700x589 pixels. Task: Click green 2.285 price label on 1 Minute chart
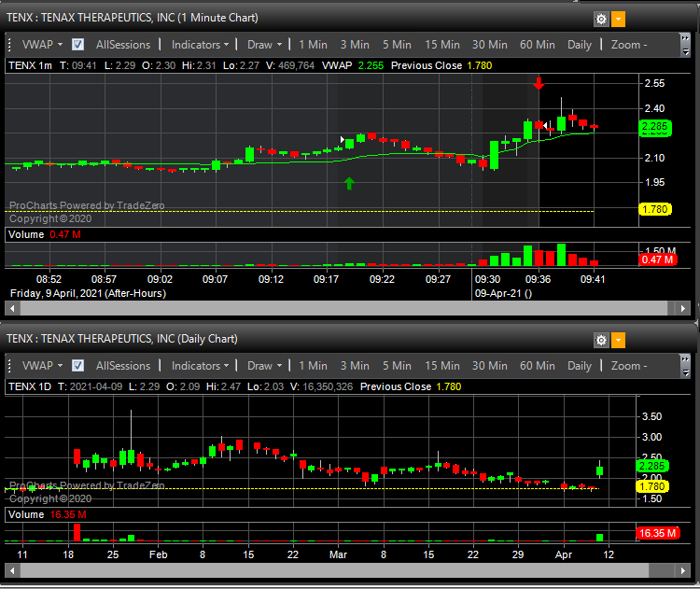pos(655,128)
